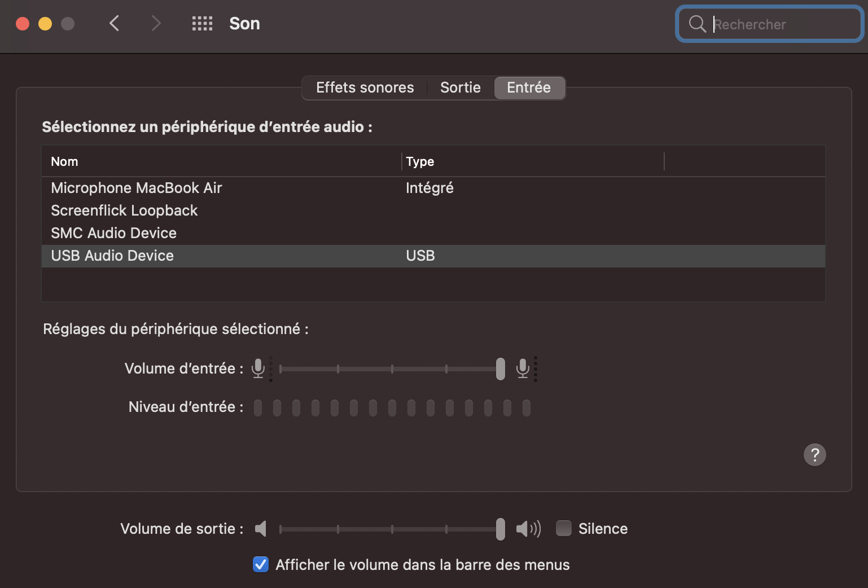868x588 pixels.
Task: Click the loud microphone icon beside input volume
Action: pos(523,368)
